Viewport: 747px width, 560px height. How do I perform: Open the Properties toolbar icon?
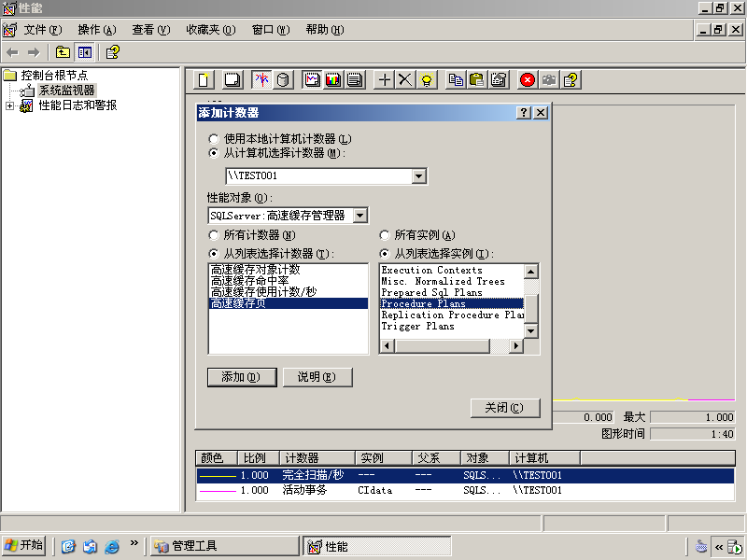[499, 80]
